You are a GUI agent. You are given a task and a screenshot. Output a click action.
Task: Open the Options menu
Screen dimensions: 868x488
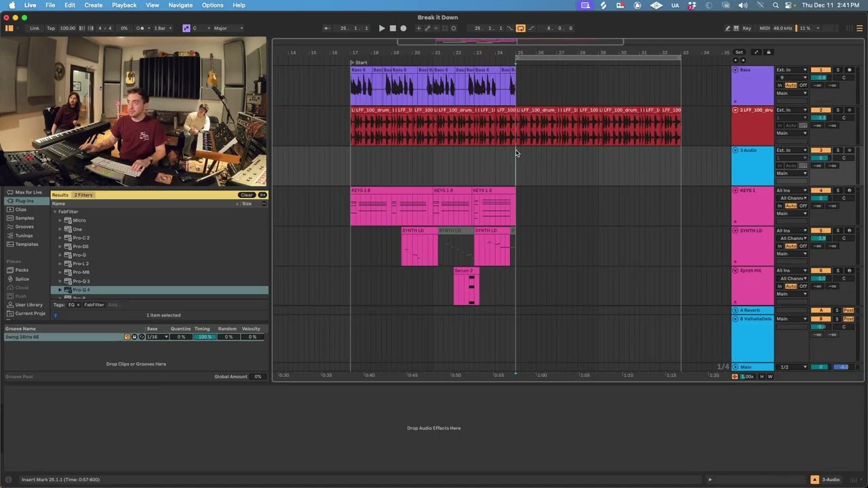click(212, 5)
